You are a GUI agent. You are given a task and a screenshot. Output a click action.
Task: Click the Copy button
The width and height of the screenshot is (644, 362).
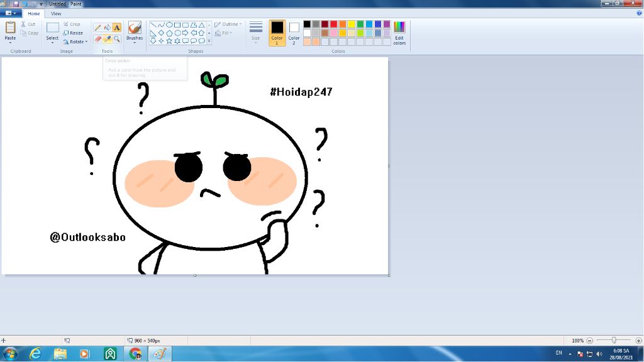[29, 33]
